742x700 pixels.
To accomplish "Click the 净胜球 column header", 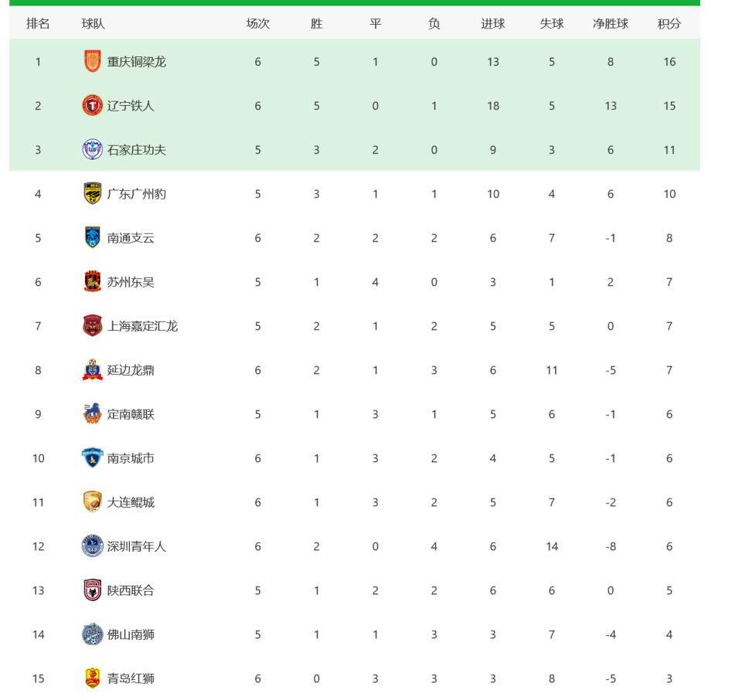I will [x=611, y=24].
